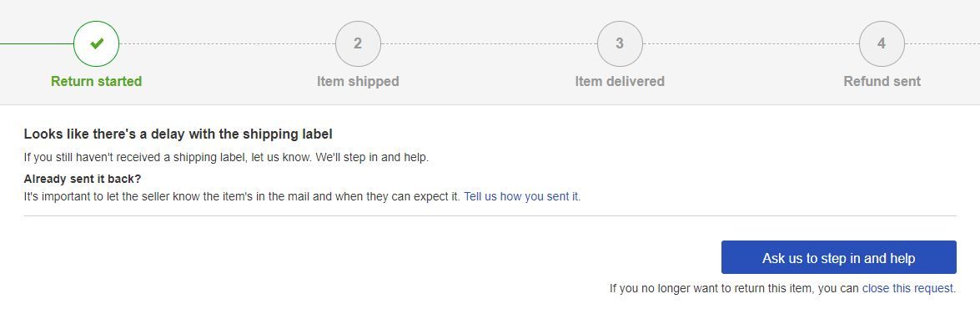Click the solid green progress line

[36, 43]
